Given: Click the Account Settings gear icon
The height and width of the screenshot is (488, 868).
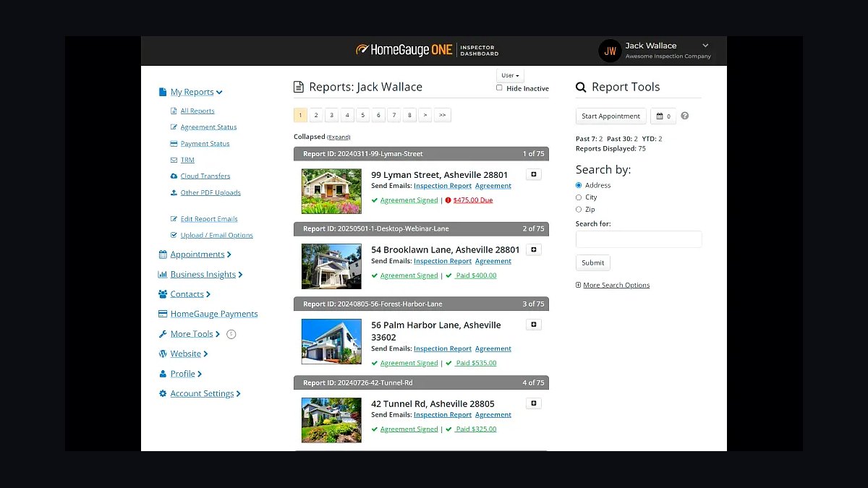Looking at the screenshot, I should pyautogui.click(x=163, y=394).
